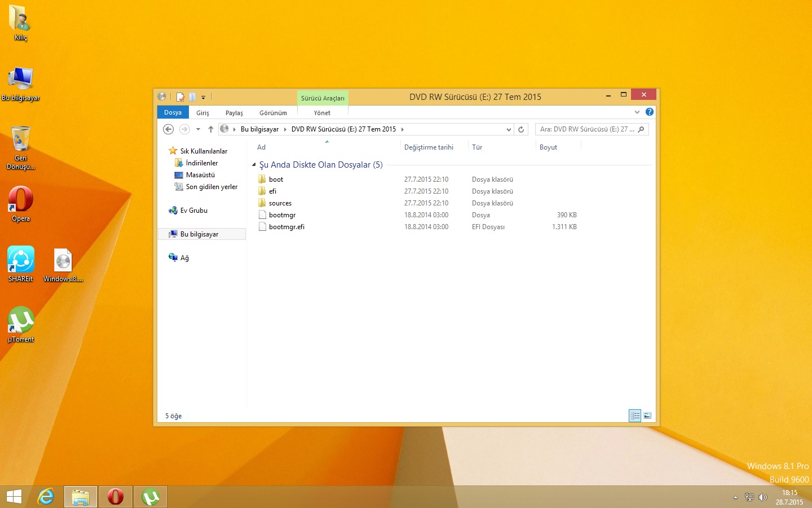812x508 pixels.
Task: Click the window system icon in title bar
Action: (x=162, y=97)
